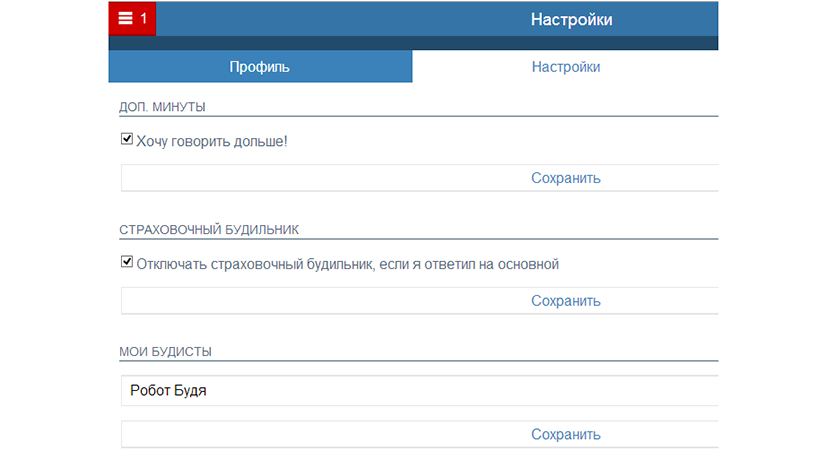Click the СТРАХОВОЧНЫЙ БУДИЛЬНИК section heading
Image resolution: width=825 pixels, height=450 pixels.
(209, 229)
